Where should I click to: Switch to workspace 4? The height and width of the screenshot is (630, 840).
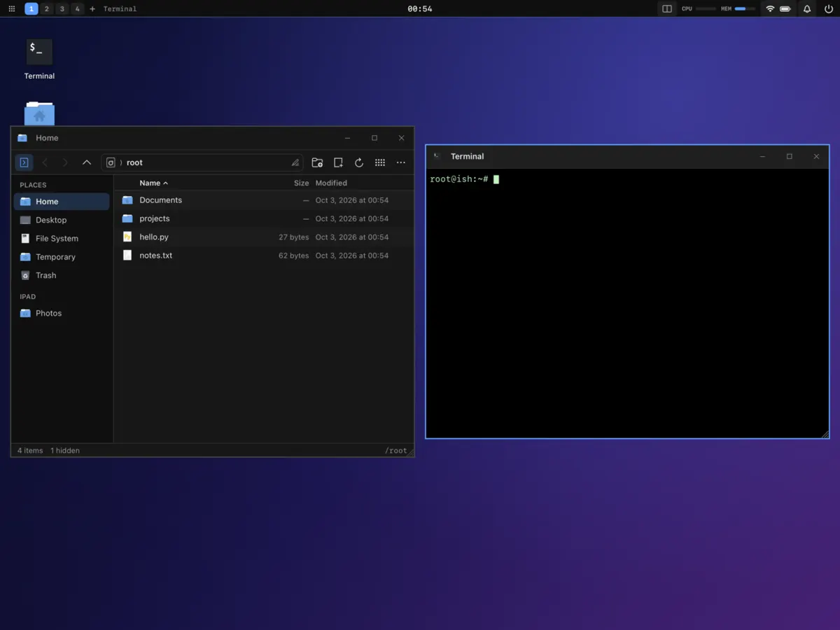tap(77, 8)
